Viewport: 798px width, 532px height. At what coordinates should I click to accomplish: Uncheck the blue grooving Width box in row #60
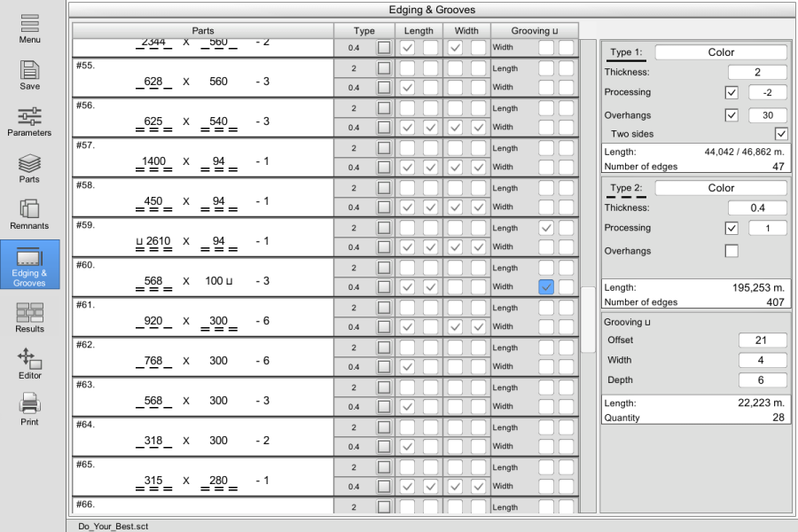[546, 287]
